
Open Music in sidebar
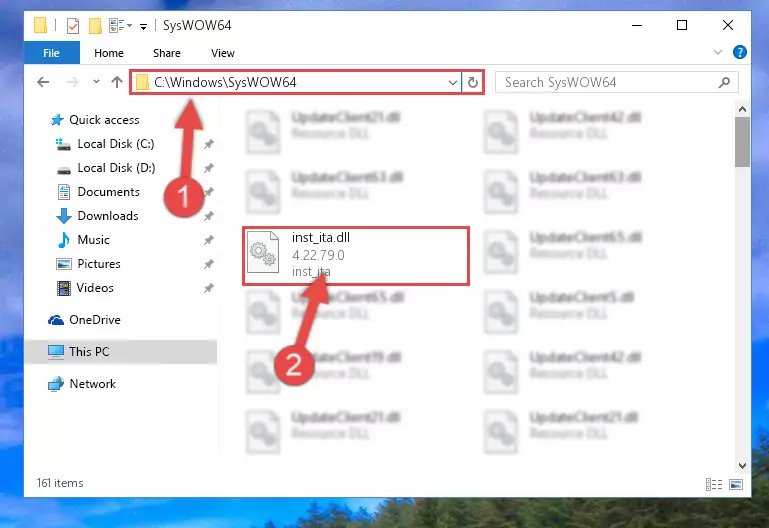pyautogui.click(x=93, y=240)
